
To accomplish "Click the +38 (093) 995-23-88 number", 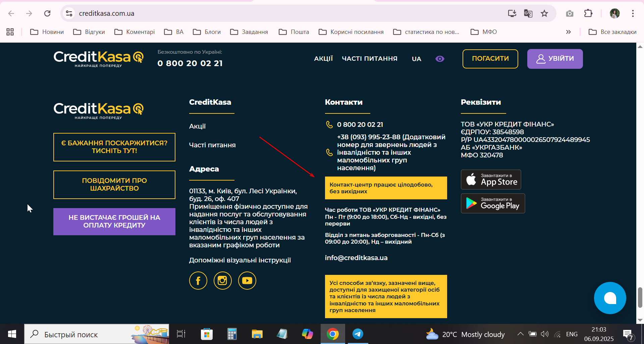I will coord(369,137).
